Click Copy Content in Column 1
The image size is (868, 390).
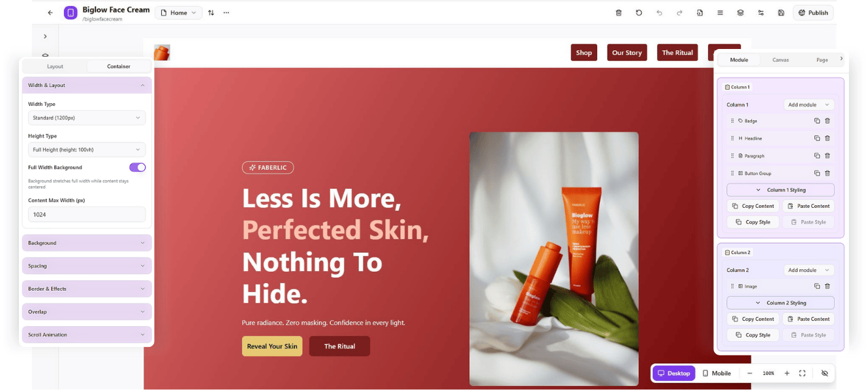pos(752,206)
